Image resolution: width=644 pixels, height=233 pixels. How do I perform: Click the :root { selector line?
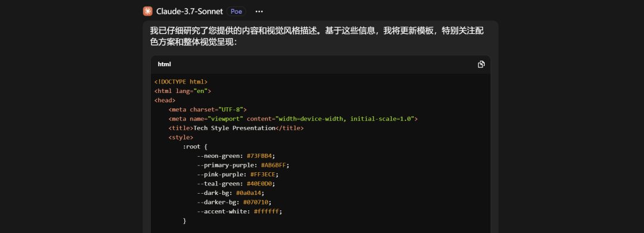pyautogui.click(x=195, y=147)
